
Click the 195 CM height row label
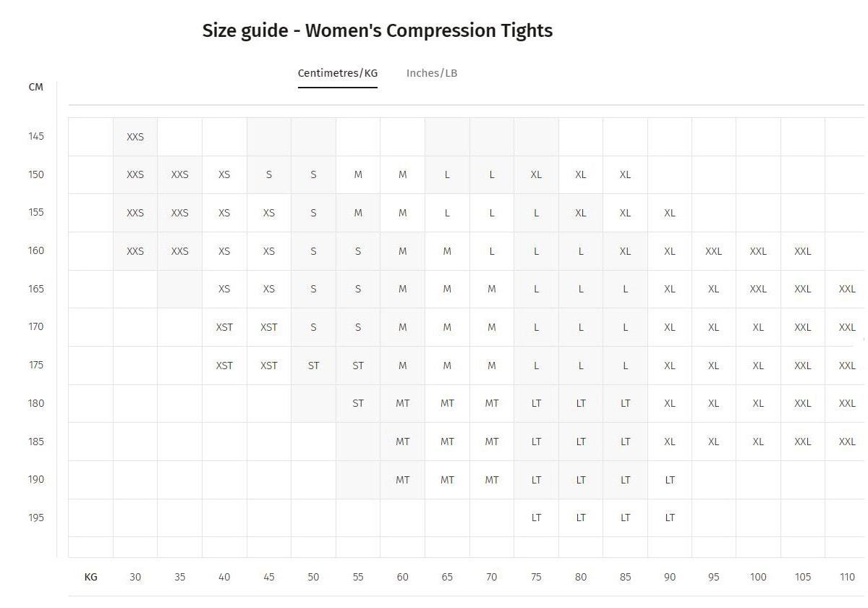(36, 518)
